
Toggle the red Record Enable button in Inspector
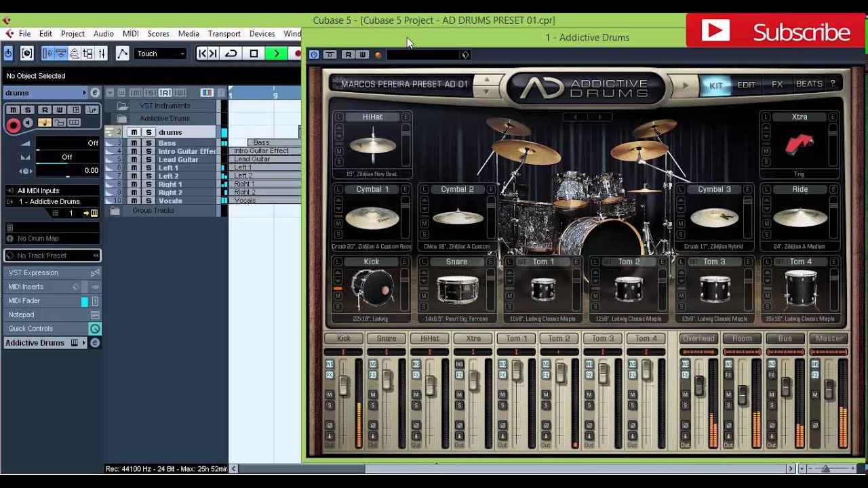pos(13,125)
